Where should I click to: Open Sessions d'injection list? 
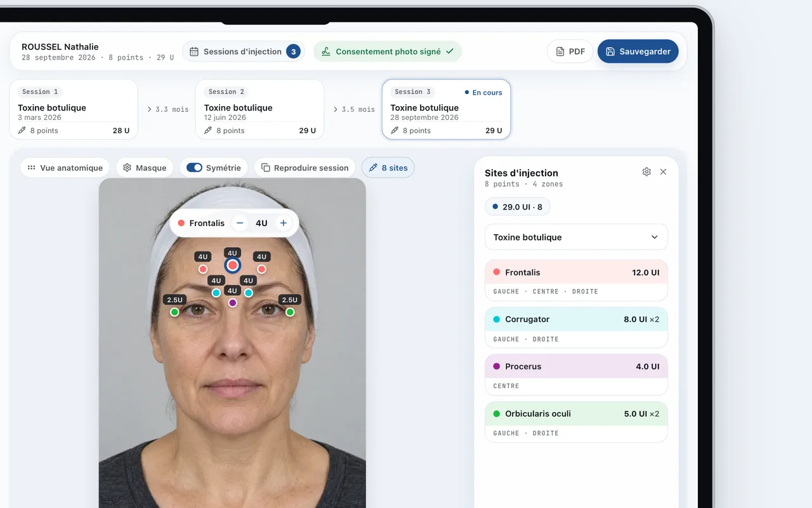coord(244,51)
